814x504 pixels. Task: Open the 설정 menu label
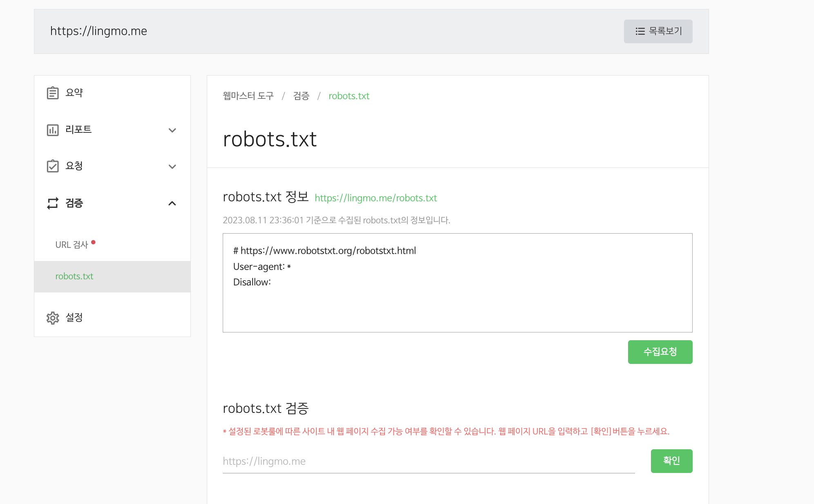tap(74, 317)
